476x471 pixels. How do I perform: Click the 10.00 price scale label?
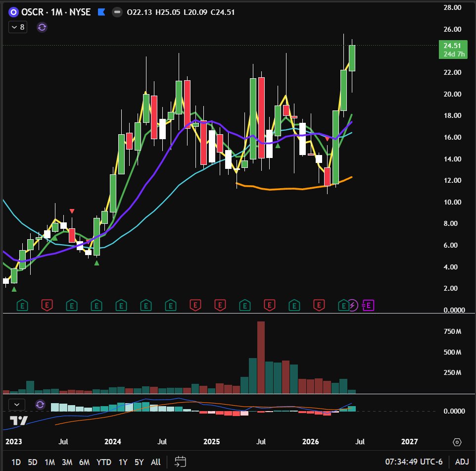[x=452, y=202]
